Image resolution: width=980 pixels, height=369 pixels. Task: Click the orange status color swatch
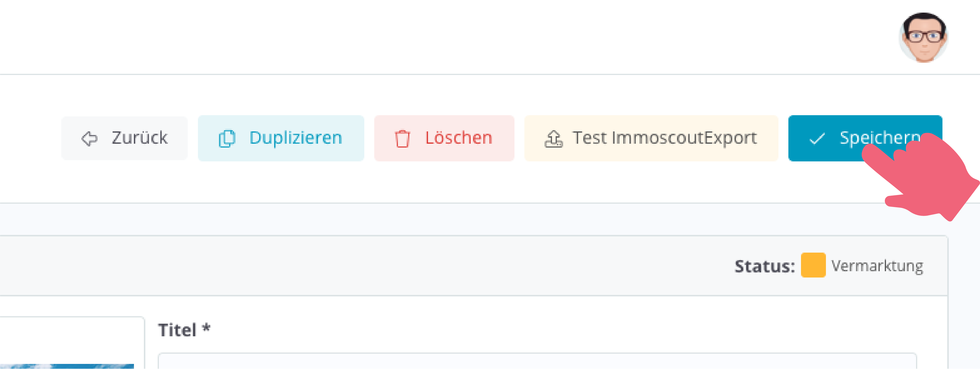(x=813, y=265)
